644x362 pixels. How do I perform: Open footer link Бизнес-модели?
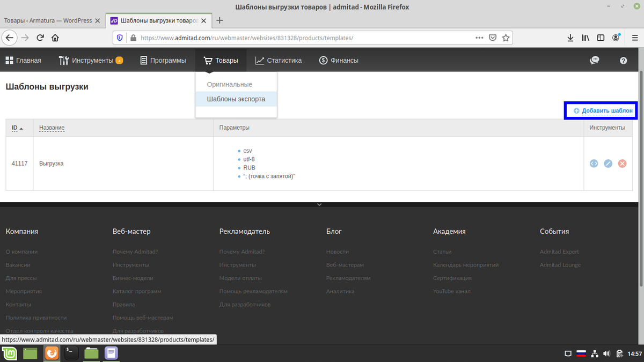[133, 278]
